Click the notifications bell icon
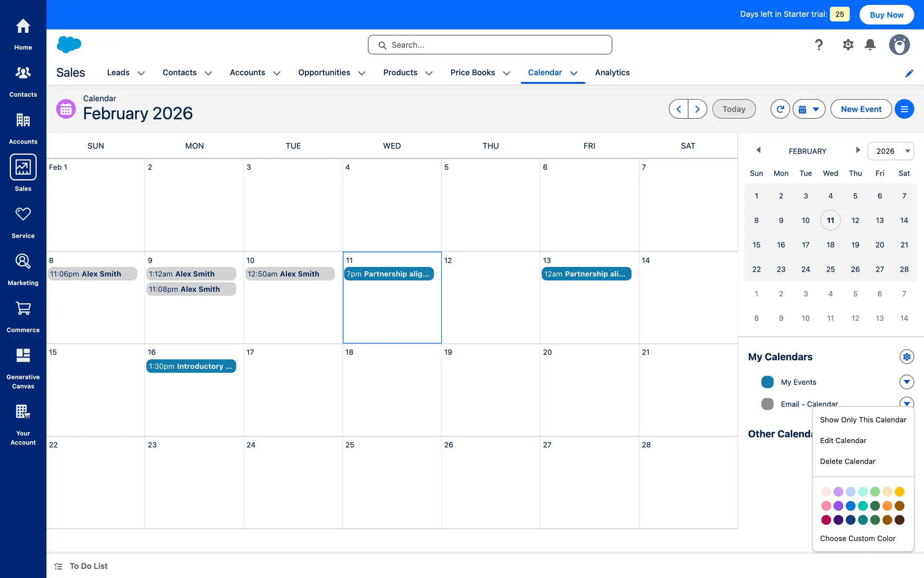The height and width of the screenshot is (578, 924). click(x=870, y=45)
